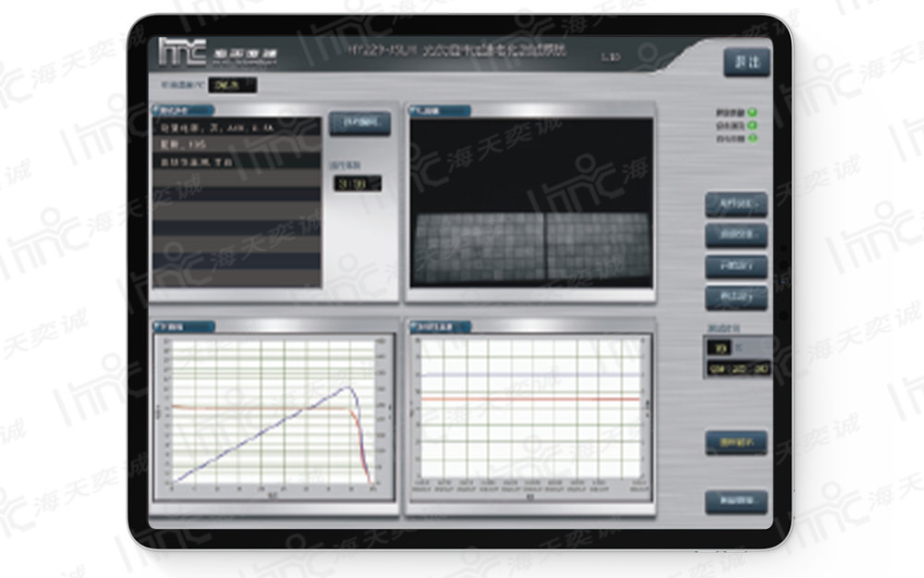Click the solar panel EL image preview

click(x=530, y=203)
